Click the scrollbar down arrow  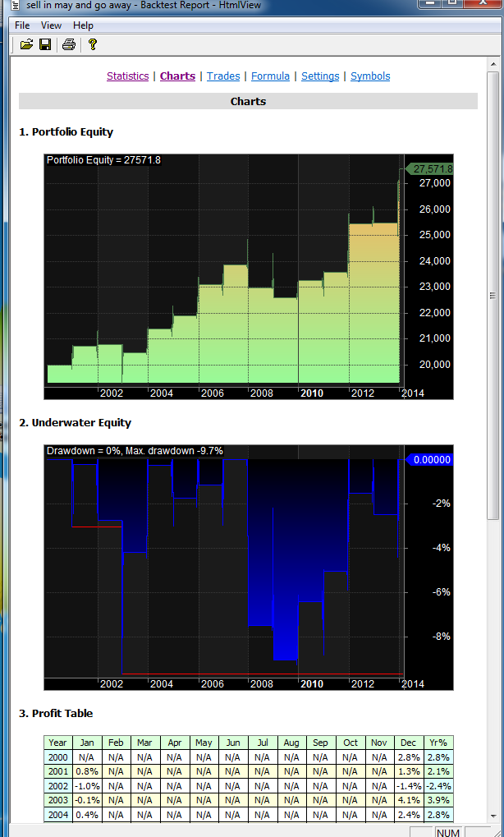click(x=493, y=816)
